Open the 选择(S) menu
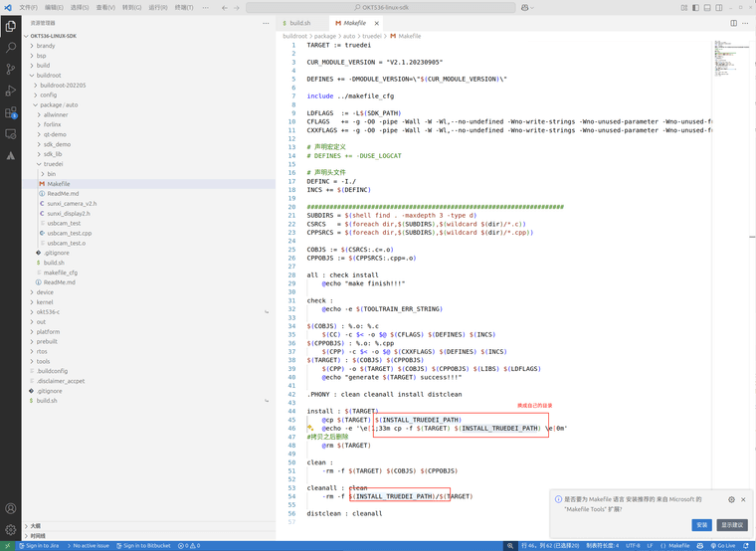The width and height of the screenshot is (756, 551). [80, 8]
